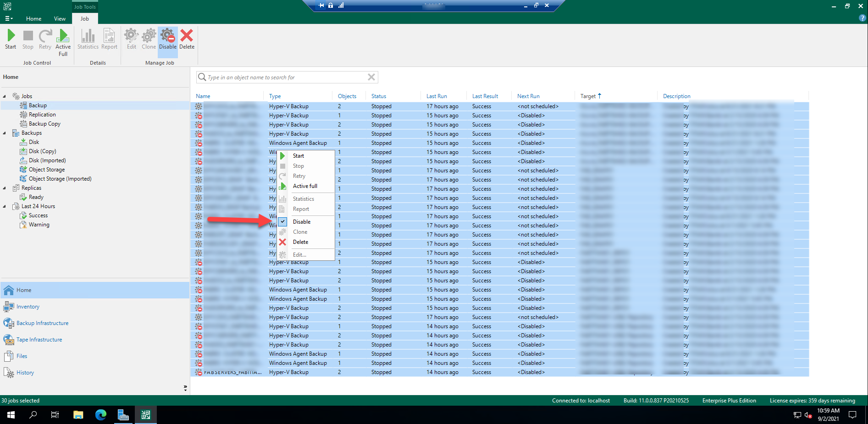This screenshot has height=424, width=868.
Task: Collapse the Last 24 Hours node
Action: coord(5,206)
